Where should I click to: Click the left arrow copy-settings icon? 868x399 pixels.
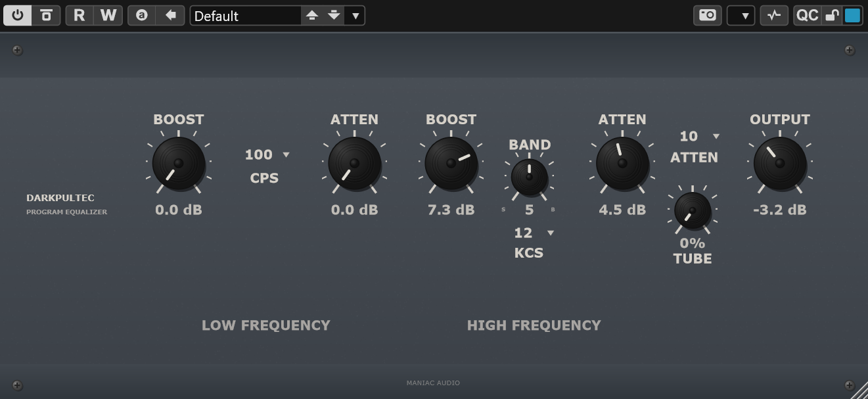click(170, 15)
